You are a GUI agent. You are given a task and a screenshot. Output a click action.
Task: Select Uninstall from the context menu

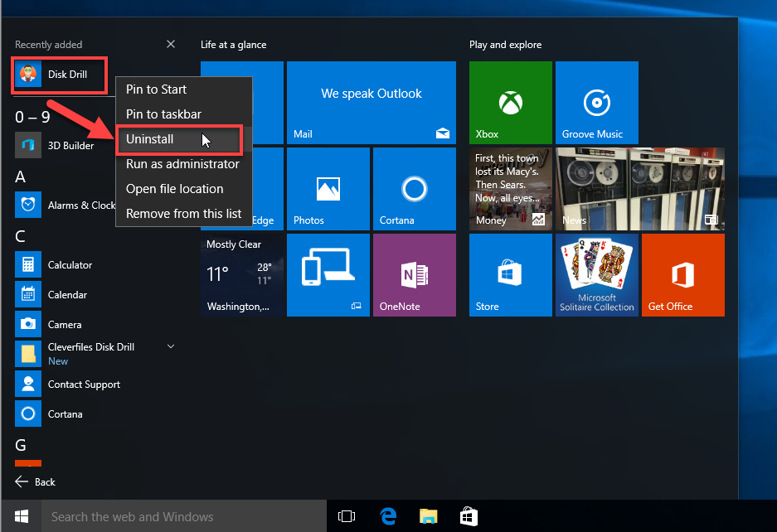click(150, 139)
